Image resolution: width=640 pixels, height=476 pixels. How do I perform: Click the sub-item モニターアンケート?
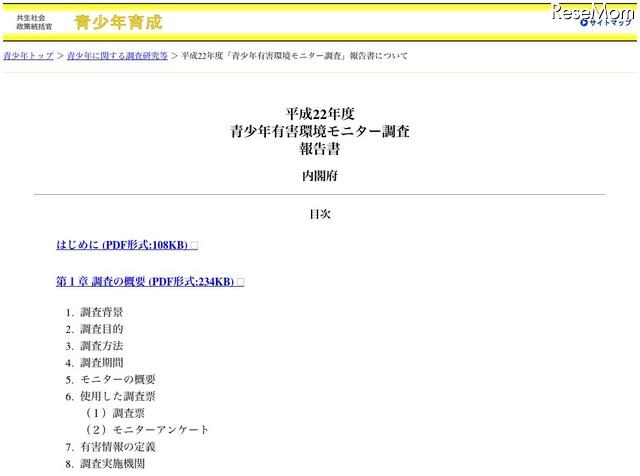160,430
